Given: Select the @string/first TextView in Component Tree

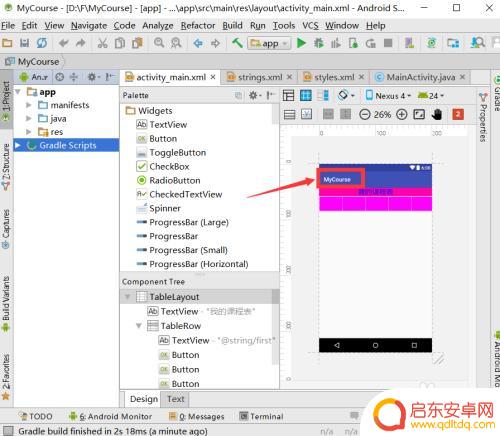Looking at the screenshot, I should tap(217, 340).
